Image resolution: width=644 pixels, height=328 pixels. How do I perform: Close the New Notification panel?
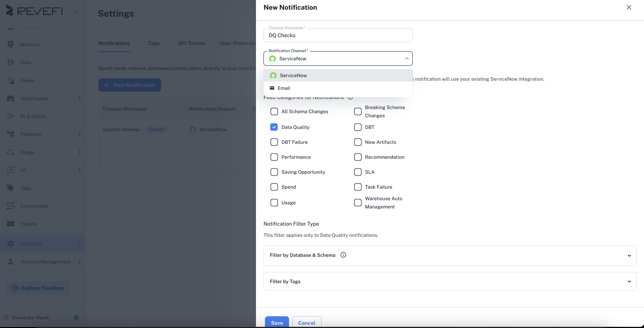click(629, 7)
